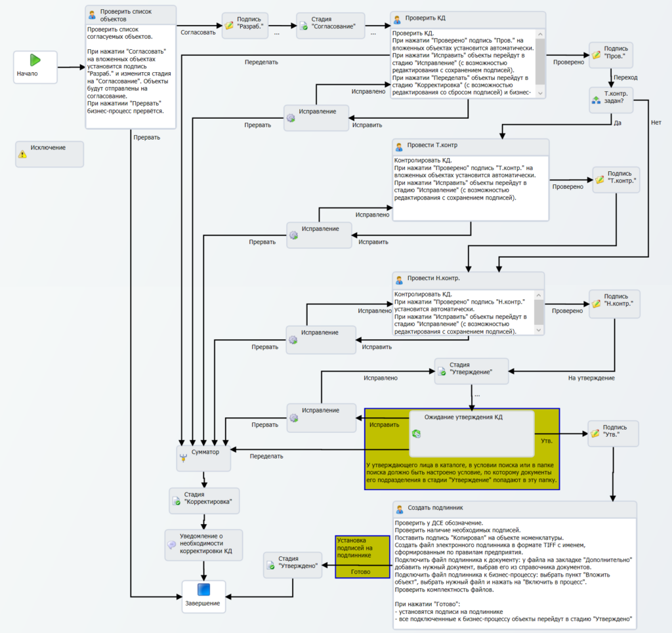The width and height of the screenshot is (672, 633).
Task: Click scroll-up arrow in Провести Н.контр. description
Action: pos(539,296)
